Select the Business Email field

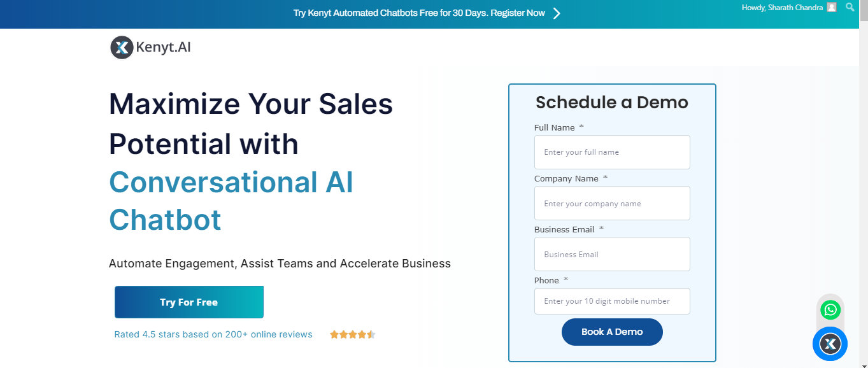pyautogui.click(x=611, y=253)
